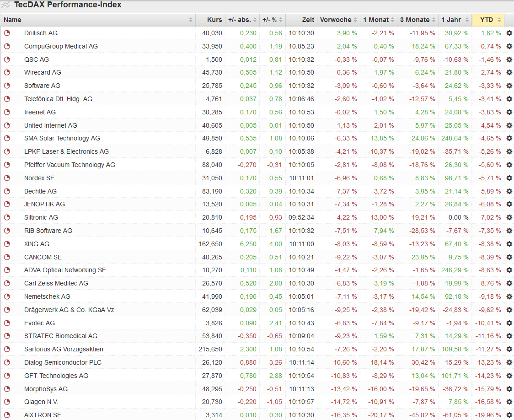Select the XING AG price 162,650
Image resolution: width=514 pixels, height=420 pixels.
(x=210, y=244)
